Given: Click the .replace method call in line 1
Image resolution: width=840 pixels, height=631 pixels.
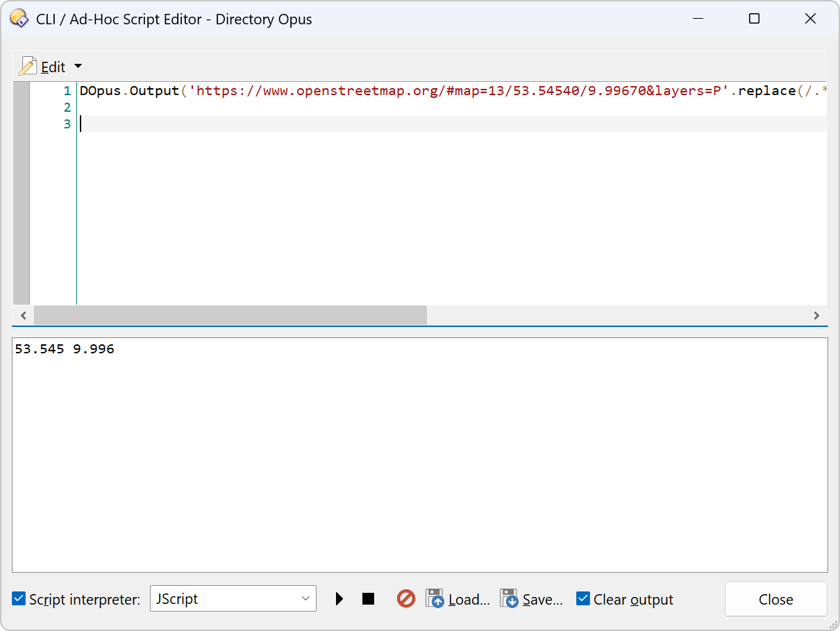Looking at the screenshot, I should (x=763, y=91).
